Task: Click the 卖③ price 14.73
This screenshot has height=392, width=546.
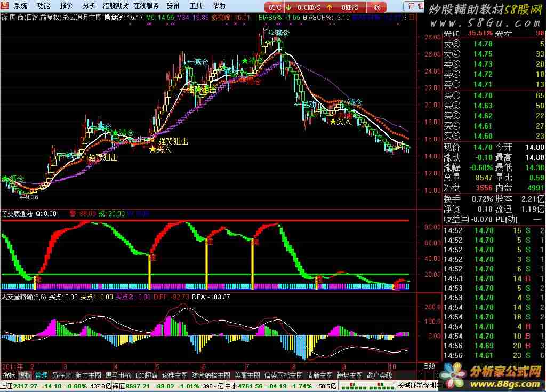Action: [483, 64]
